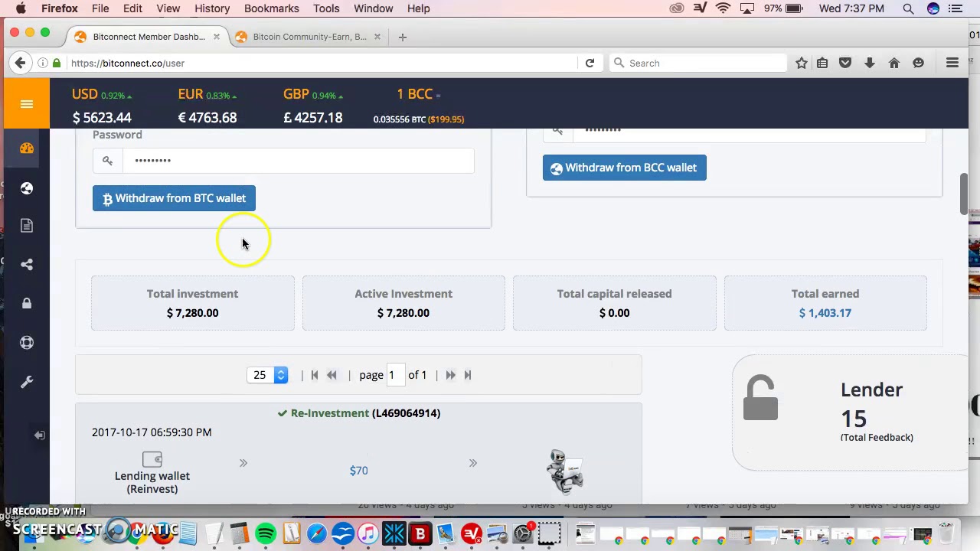Open the padlock security icon in the sidebar
The width and height of the screenshot is (980, 551).
[27, 303]
